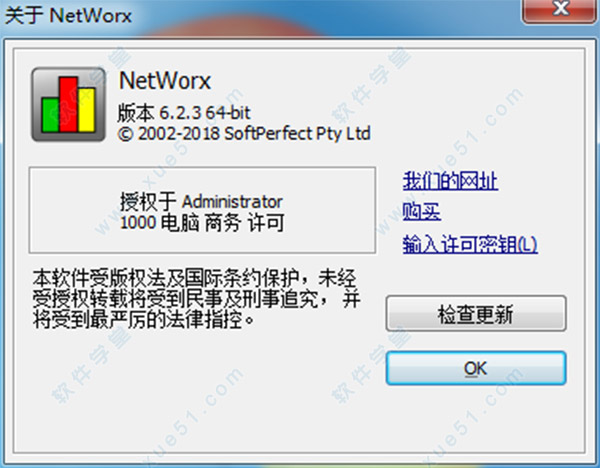Close the 关于 NetWorx dialog window
This screenshot has width=600, height=468.
point(560,10)
